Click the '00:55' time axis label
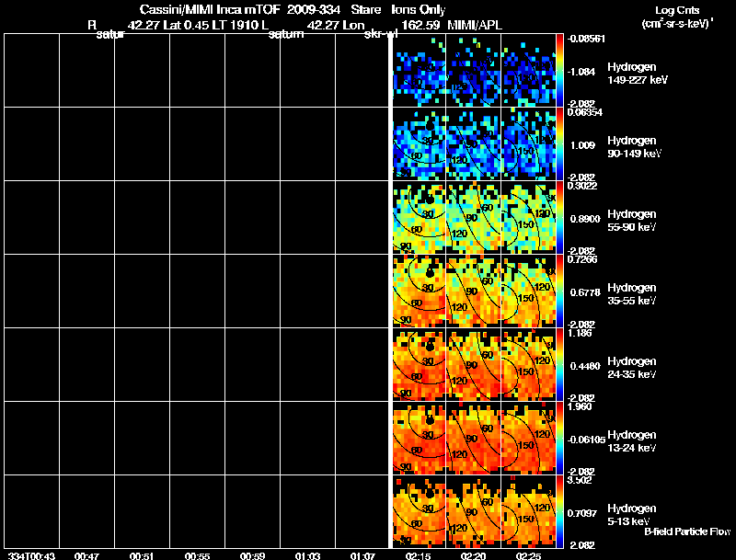736x560 pixels. click(x=197, y=556)
